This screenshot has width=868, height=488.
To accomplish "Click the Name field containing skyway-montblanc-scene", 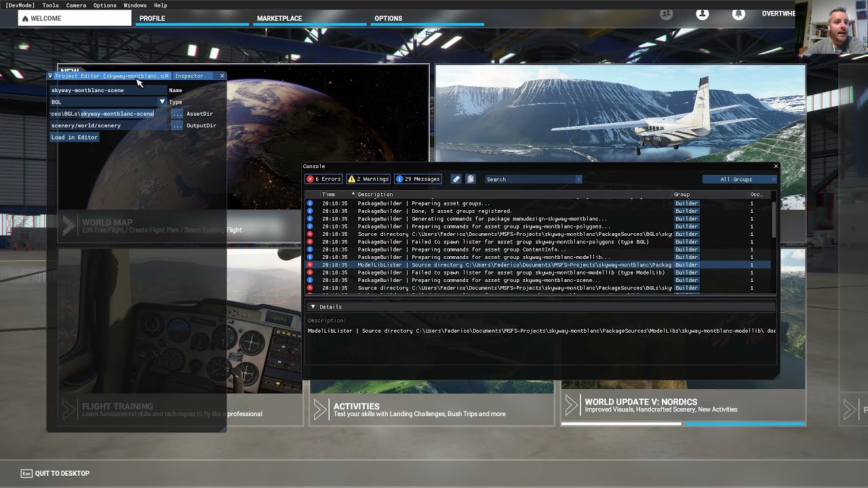I will tap(108, 90).
